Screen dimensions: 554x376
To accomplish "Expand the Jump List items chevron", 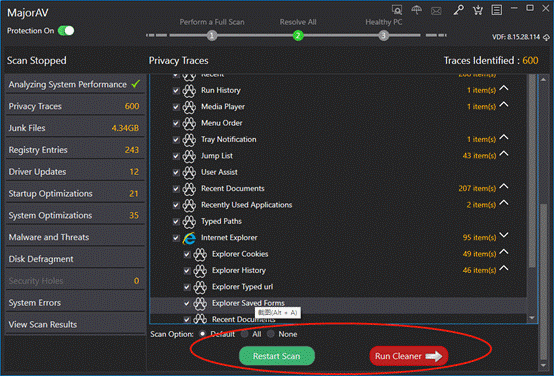I will [504, 154].
